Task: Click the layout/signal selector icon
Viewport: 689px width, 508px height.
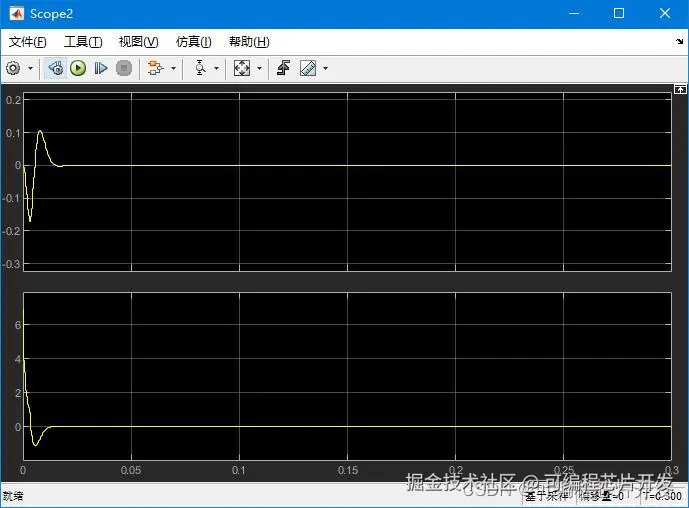Action: click(x=155, y=68)
